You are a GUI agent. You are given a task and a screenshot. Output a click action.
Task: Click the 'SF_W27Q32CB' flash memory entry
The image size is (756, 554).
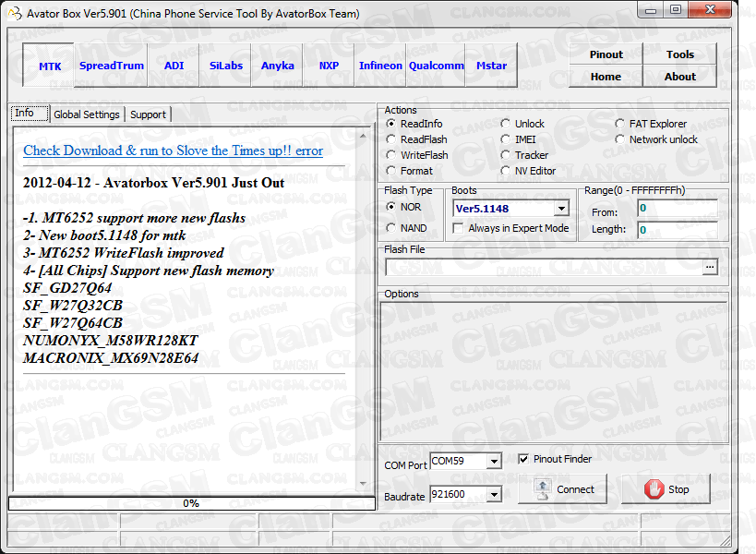pyautogui.click(x=73, y=306)
